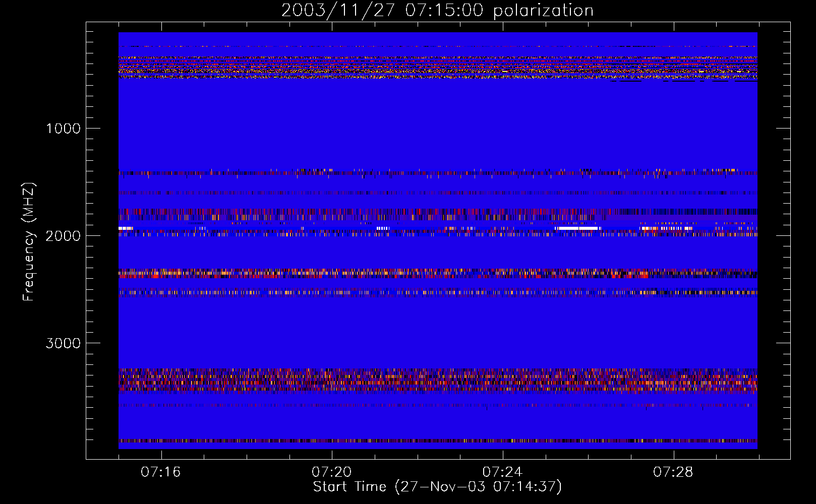Image resolution: width=816 pixels, height=504 pixels.
Task: Click the 2000 frequency tick label
Action: [x=63, y=236]
